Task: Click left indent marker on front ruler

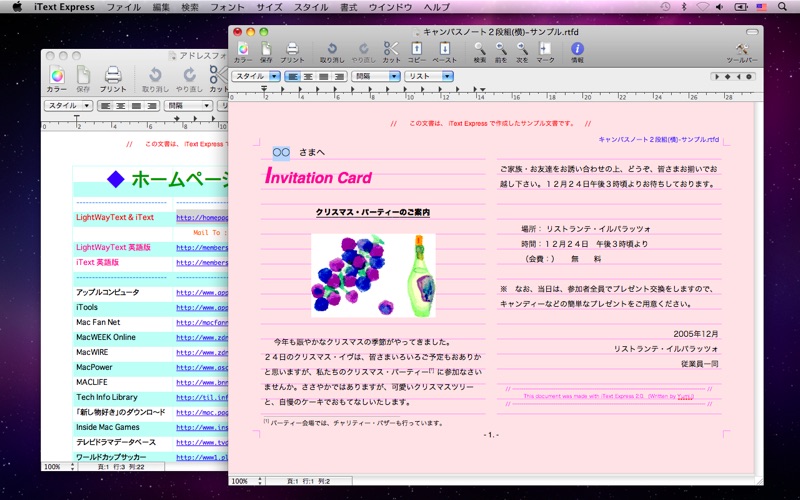Action: coord(264,89)
